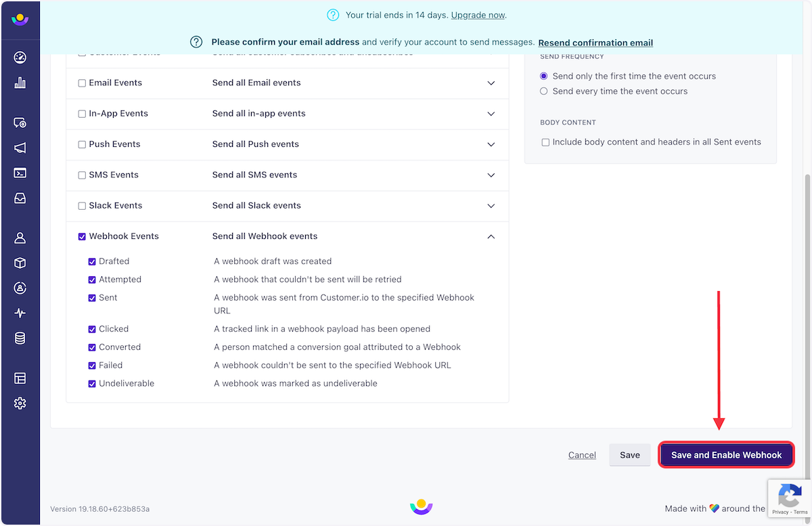Screen dimensions: 812x526
Task: Tick the In-App Events checkbox
Action: [x=82, y=114]
